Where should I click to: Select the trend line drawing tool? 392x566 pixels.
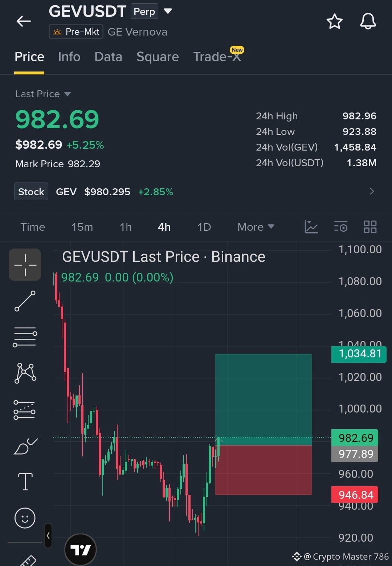(x=25, y=301)
